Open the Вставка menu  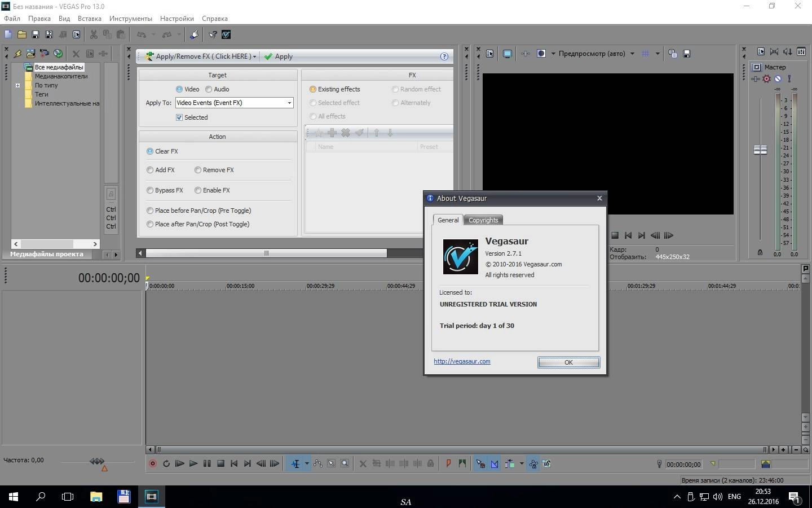pyautogui.click(x=90, y=19)
